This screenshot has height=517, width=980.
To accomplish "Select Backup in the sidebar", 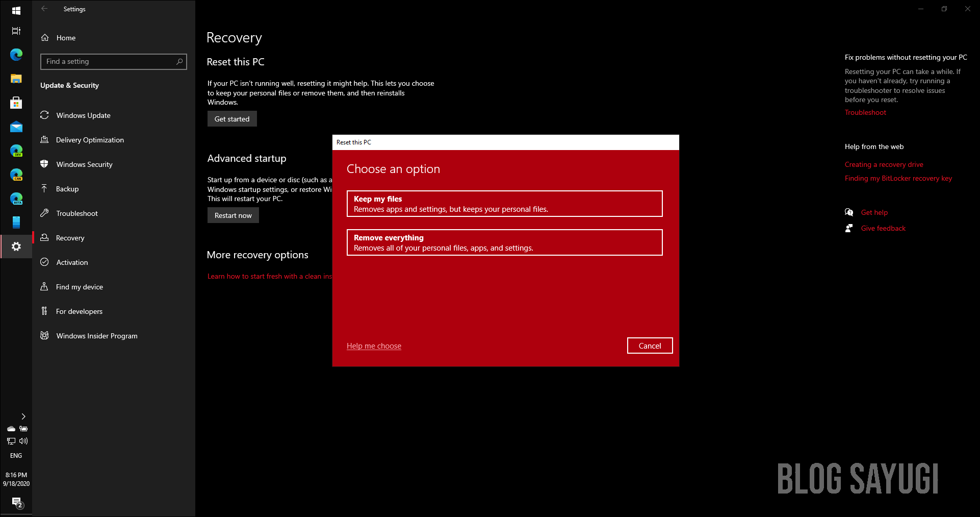I will (67, 188).
